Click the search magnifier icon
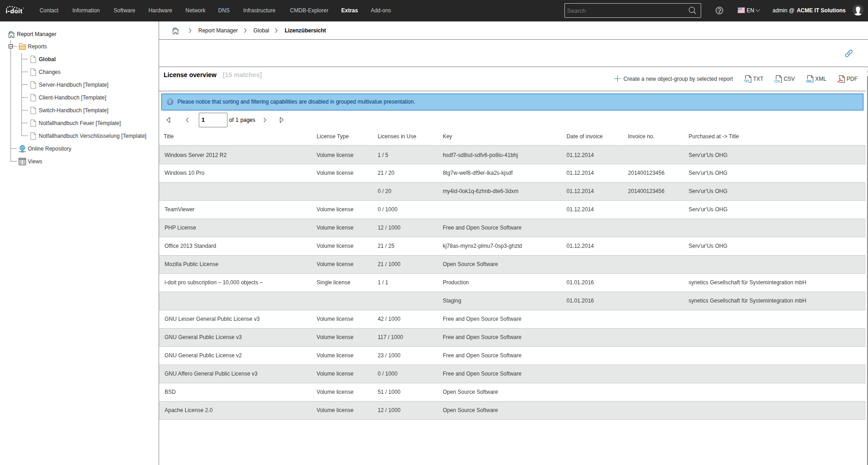 point(692,10)
